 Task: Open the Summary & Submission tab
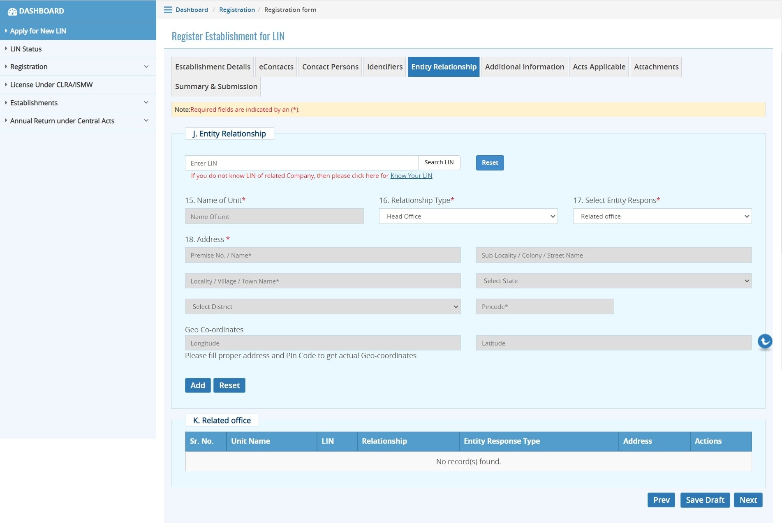(x=216, y=87)
